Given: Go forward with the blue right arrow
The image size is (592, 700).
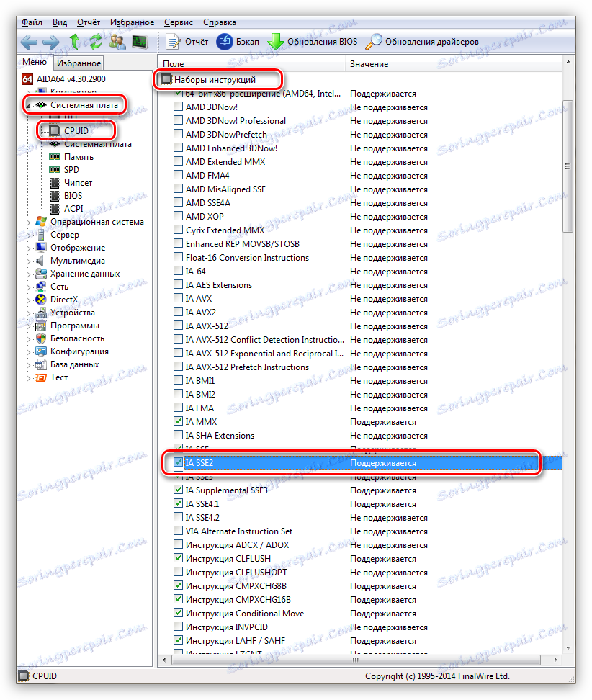Looking at the screenshot, I should 50,42.
